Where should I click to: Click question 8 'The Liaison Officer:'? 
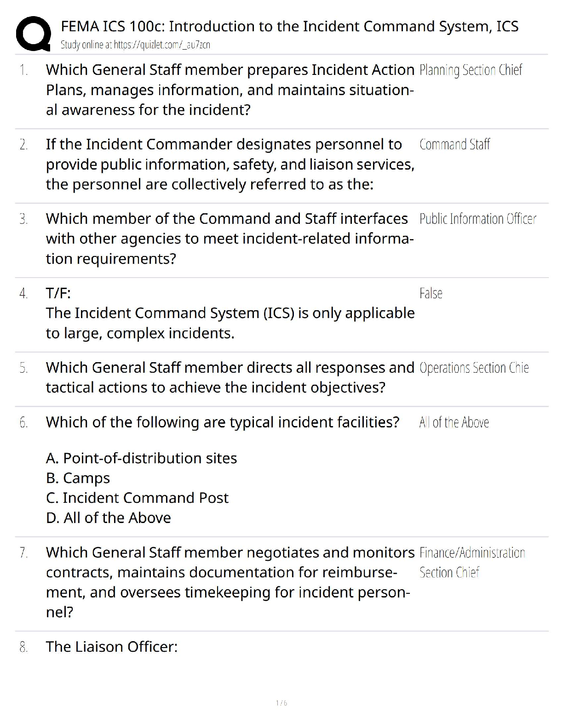tap(111, 647)
